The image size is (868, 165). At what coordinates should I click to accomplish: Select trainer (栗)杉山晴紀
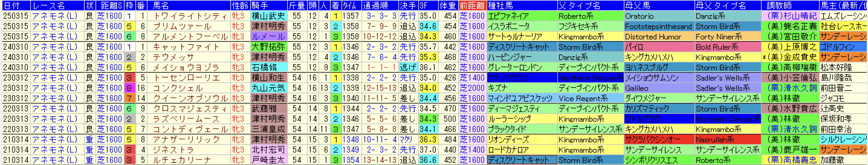click(x=790, y=16)
